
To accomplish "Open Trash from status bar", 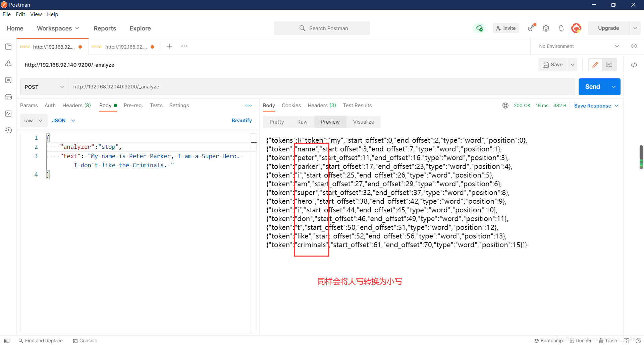I will [x=608, y=341].
